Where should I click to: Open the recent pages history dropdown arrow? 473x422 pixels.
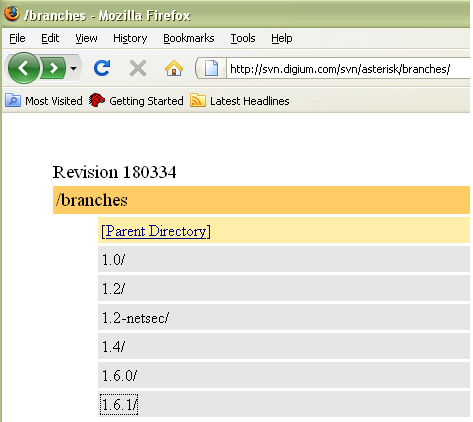(x=74, y=69)
